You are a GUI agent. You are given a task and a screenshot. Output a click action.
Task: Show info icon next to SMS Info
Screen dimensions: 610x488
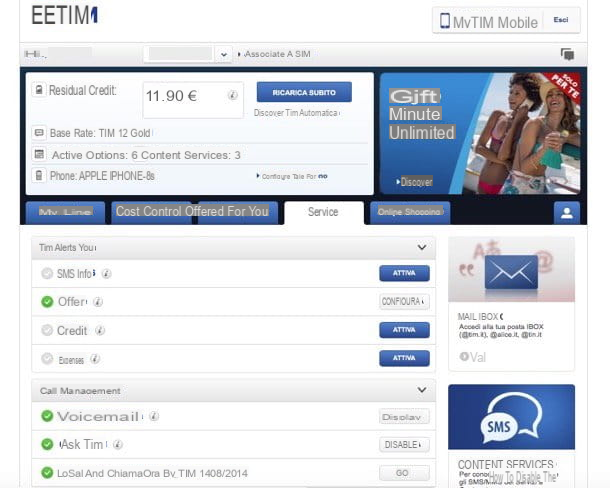click(106, 274)
